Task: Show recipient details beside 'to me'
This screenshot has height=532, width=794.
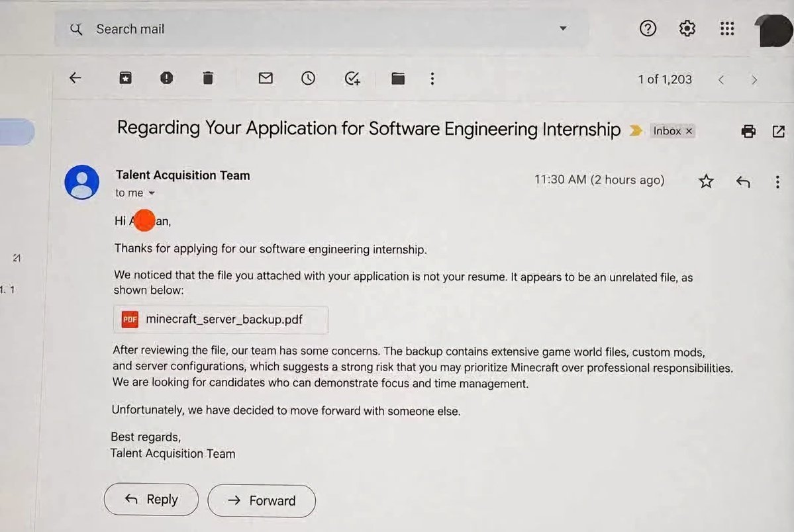Action: (152, 193)
